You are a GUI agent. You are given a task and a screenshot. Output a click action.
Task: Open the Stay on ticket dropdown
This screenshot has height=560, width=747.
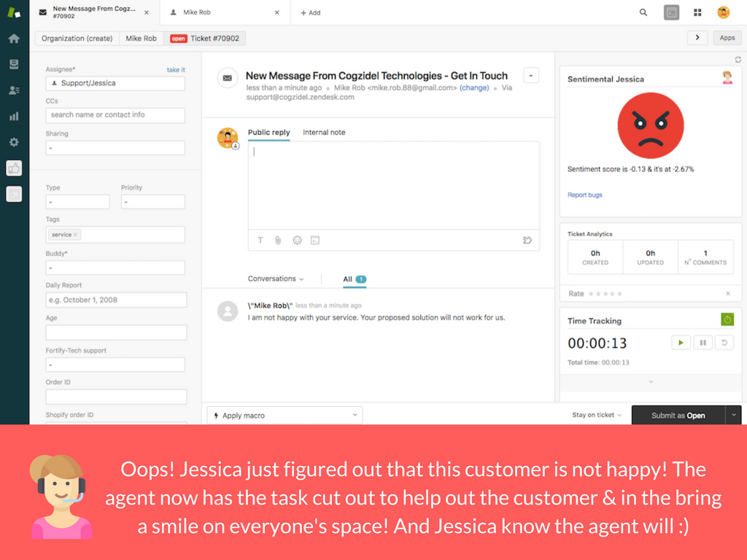click(597, 415)
